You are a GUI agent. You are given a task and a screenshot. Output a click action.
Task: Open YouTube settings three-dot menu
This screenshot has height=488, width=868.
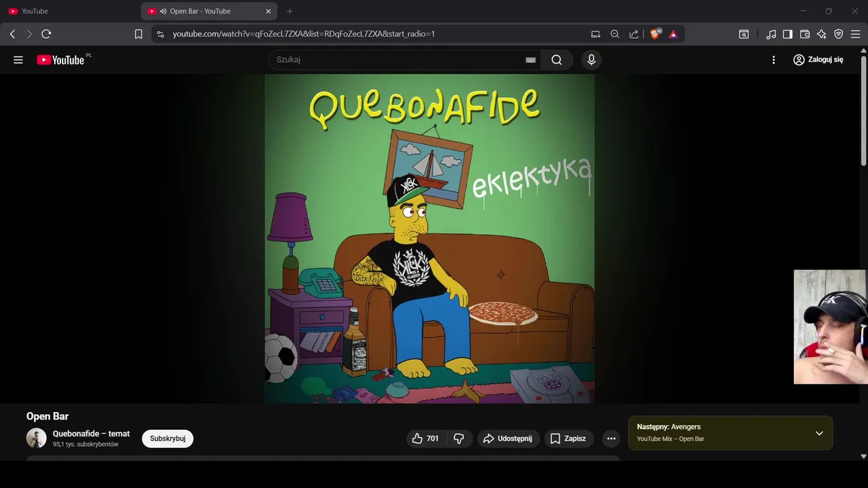point(774,60)
